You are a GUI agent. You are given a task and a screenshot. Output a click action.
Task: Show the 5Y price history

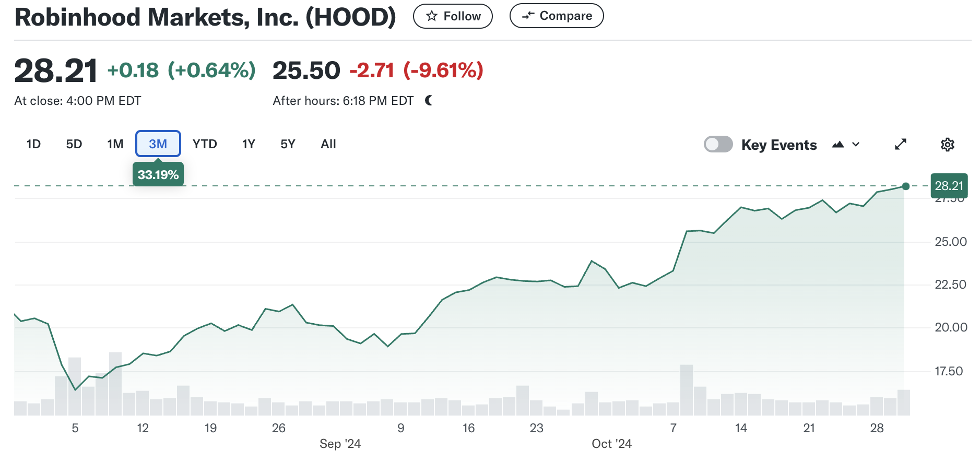pyautogui.click(x=288, y=144)
